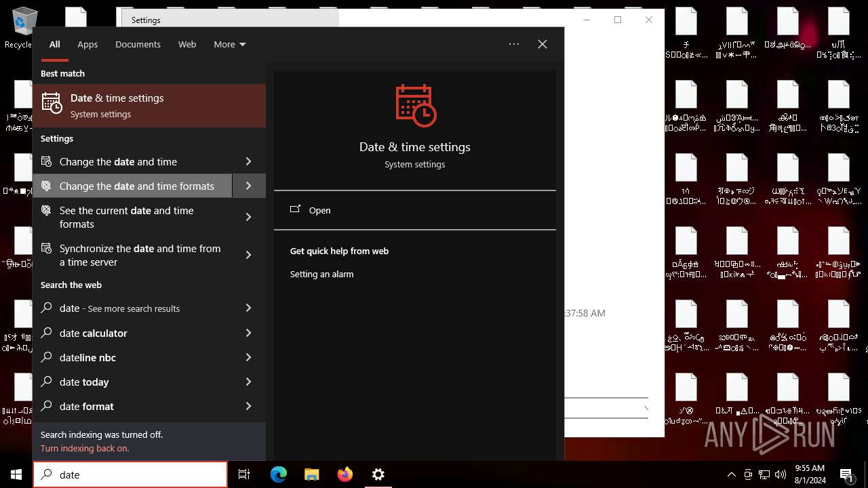Open File Explorer from taskbar
This screenshot has height=488, width=868.
tap(311, 474)
